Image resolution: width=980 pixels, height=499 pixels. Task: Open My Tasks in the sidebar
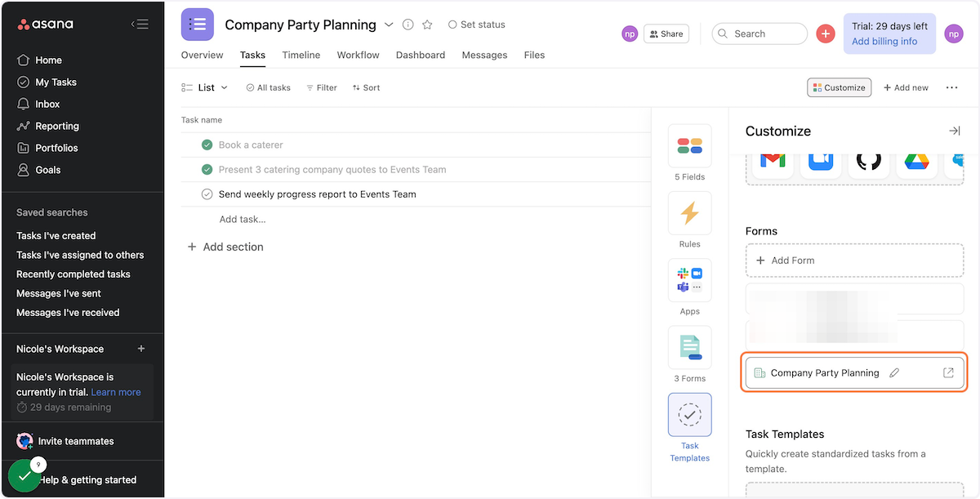(x=56, y=82)
